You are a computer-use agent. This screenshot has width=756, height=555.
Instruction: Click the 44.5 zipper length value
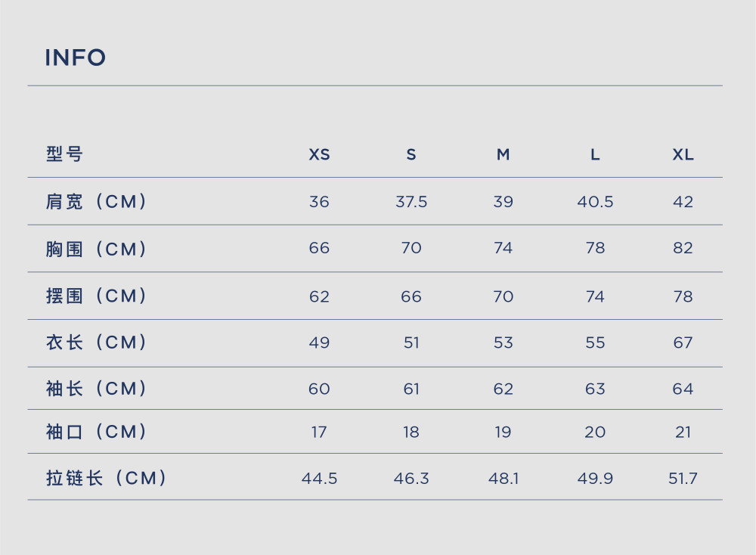[x=319, y=479]
